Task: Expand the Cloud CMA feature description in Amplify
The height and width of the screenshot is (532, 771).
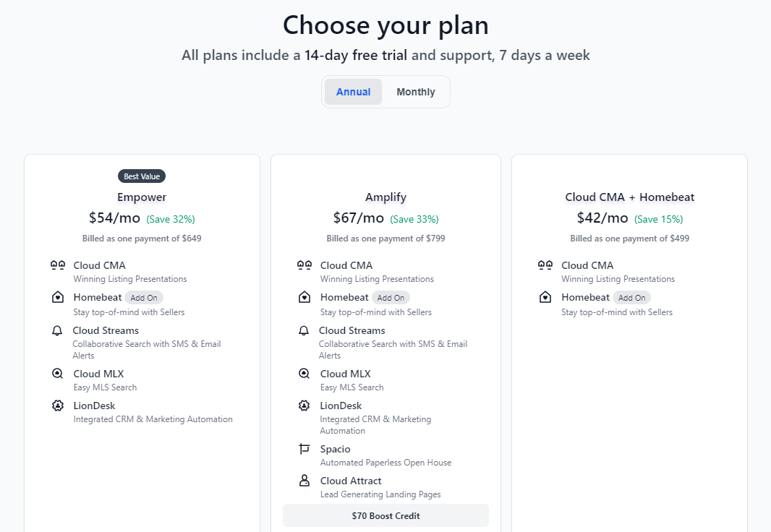Action: (345, 266)
